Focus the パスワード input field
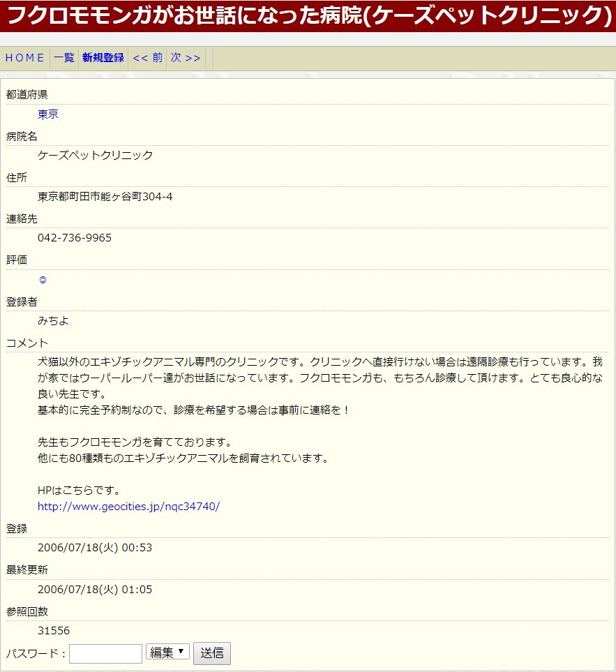The height and width of the screenshot is (672, 616). tap(105, 654)
